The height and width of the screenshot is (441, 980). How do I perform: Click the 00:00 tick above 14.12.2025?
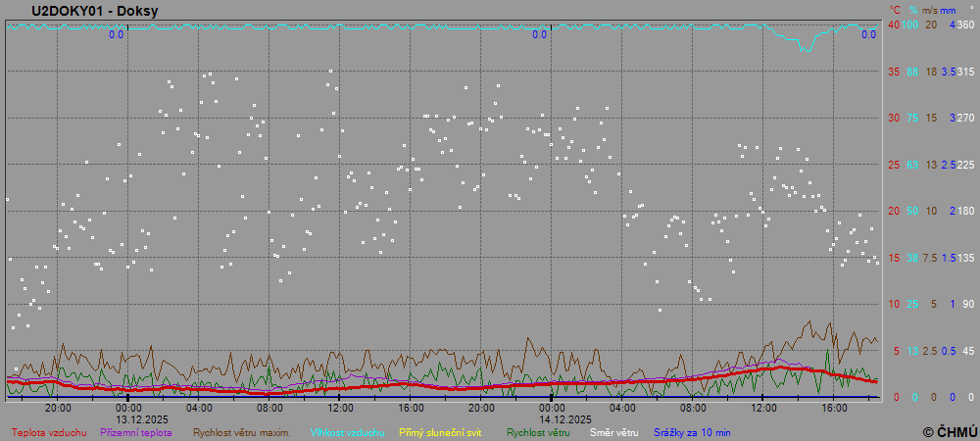pyautogui.click(x=552, y=408)
